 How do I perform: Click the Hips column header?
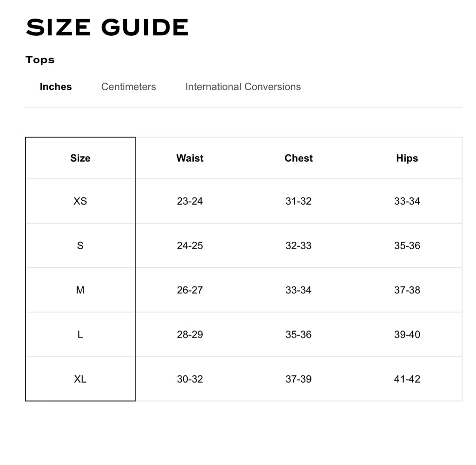(x=407, y=158)
